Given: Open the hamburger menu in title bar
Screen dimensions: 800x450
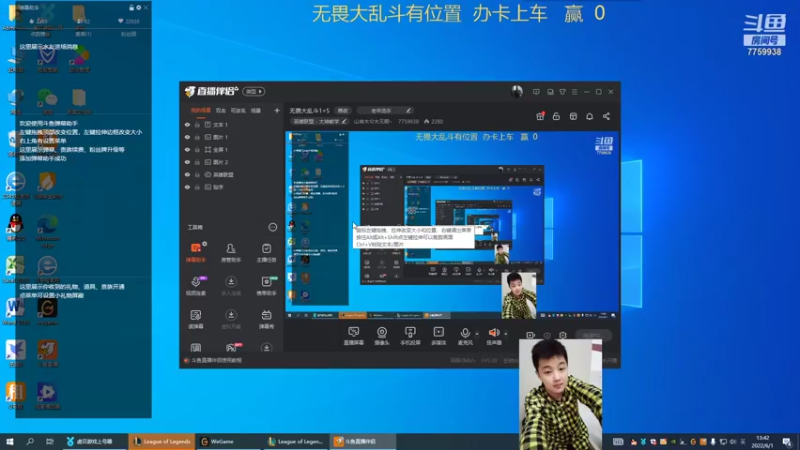Looking at the screenshot, I should [x=574, y=92].
